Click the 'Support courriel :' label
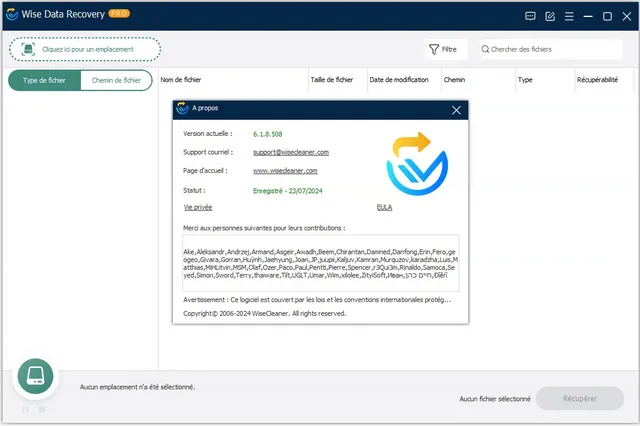This screenshot has height=426, width=640. 208,152
